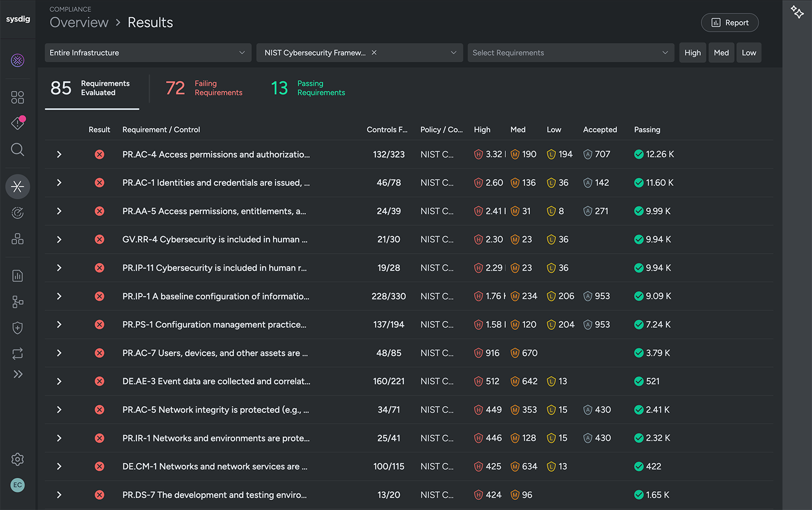Remove the NIST Cybersecurity Framework filter

pyautogui.click(x=374, y=53)
